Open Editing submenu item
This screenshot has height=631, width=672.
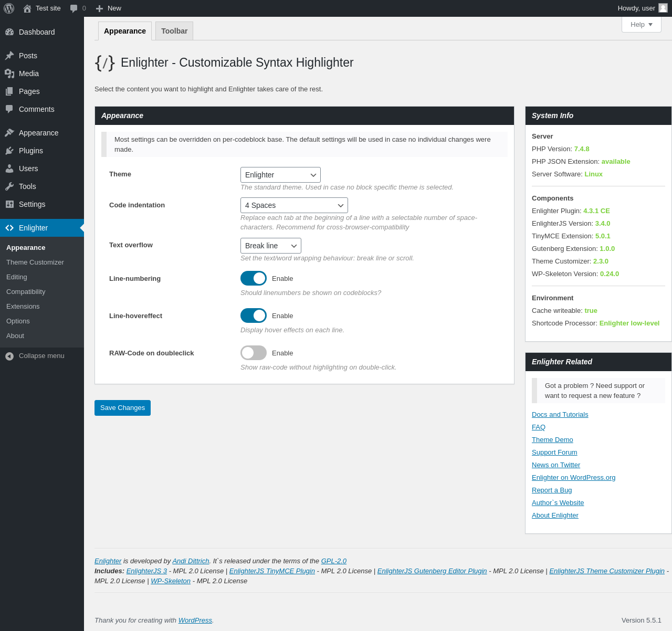pos(17,277)
